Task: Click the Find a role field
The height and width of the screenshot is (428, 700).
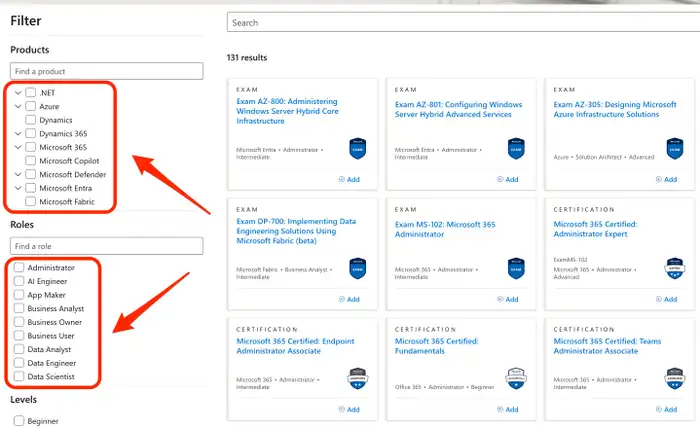Action: pos(107,246)
